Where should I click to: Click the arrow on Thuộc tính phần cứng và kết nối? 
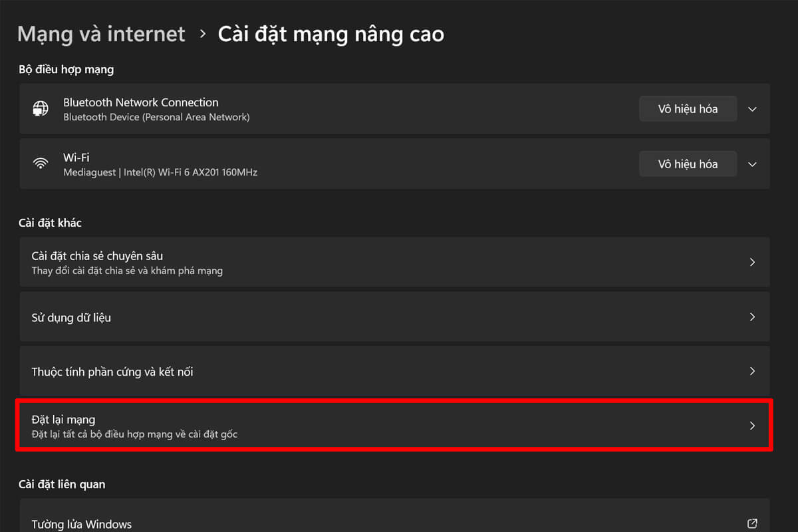tap(752, 371)
